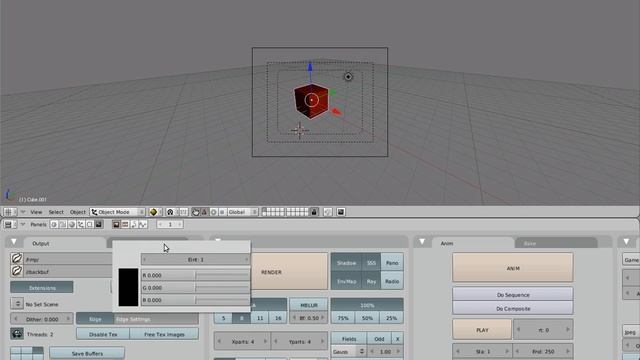Collapse the Anim panel triangle
The width and height of the screenshot is (640, 360).
pos(422,242)
